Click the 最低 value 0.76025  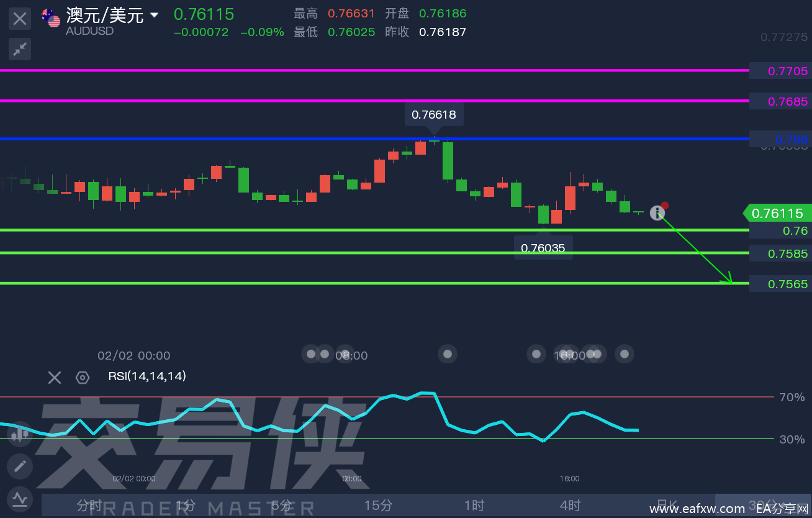351,32
